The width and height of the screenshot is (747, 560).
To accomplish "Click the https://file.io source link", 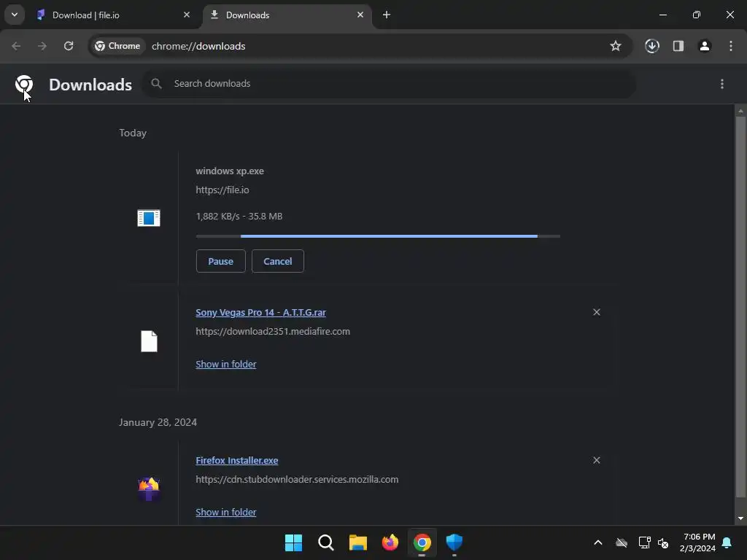I will tap(222, 190).
